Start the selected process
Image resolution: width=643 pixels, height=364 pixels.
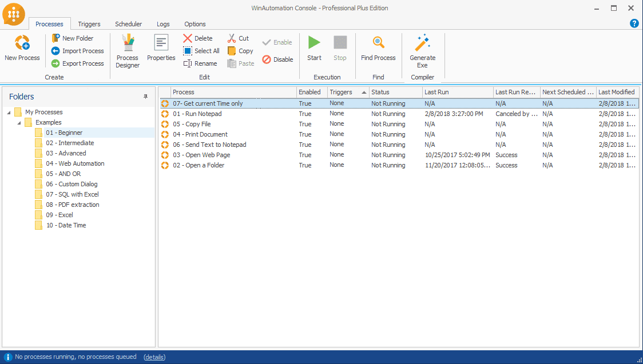coord(314,49)
